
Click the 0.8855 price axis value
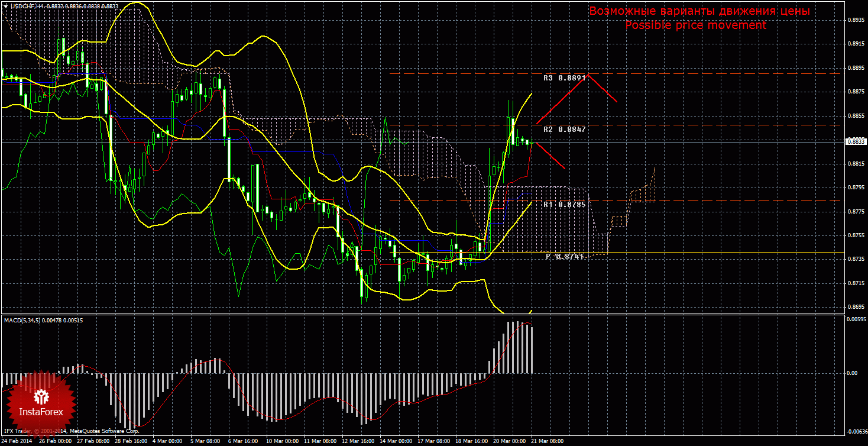coord(856,115)
